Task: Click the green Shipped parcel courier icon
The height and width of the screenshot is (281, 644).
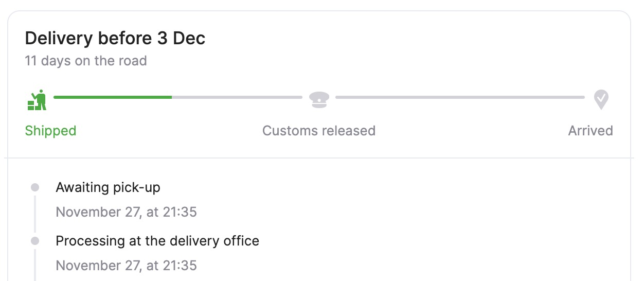Action: (x=37, y=100)
